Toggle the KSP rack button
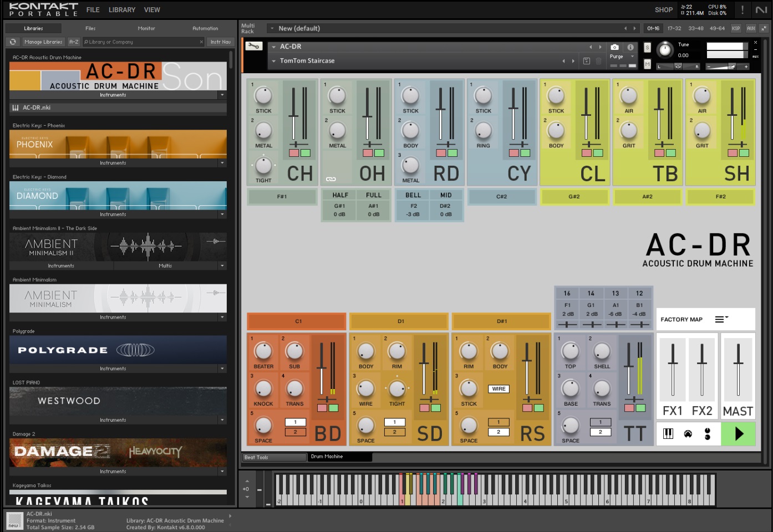Viewport: 773px width, 532px height. pyautogui.click(x=736, y=28)
